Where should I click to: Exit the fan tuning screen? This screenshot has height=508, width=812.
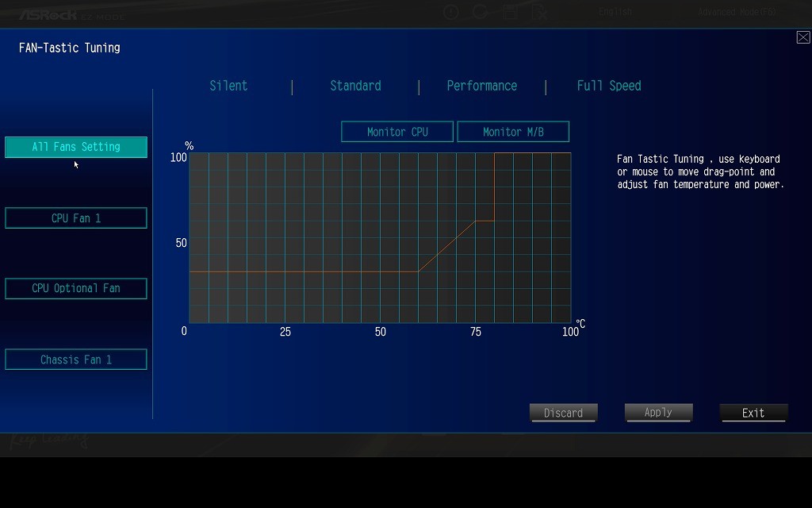pyautogui.click(x=753, y=413)
